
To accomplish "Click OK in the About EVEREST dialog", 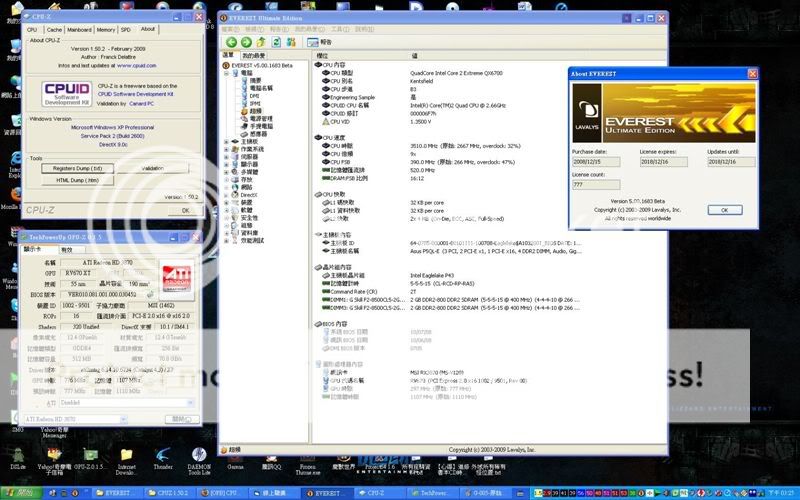I will pos(725,210).
